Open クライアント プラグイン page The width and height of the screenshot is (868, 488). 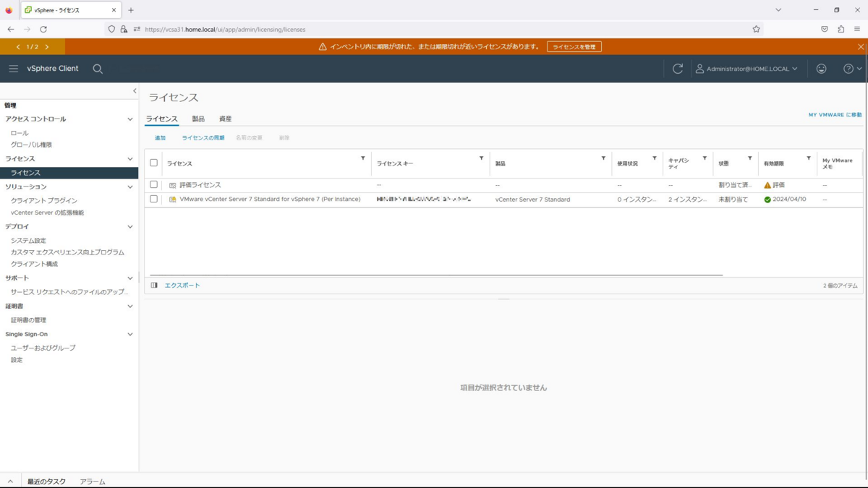click(44, 200)
